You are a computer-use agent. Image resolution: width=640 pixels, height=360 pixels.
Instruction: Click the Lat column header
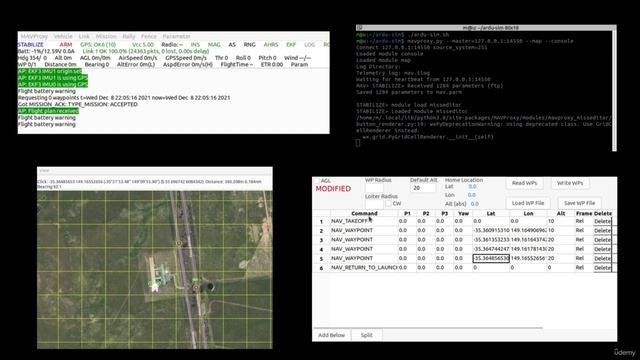491,213
